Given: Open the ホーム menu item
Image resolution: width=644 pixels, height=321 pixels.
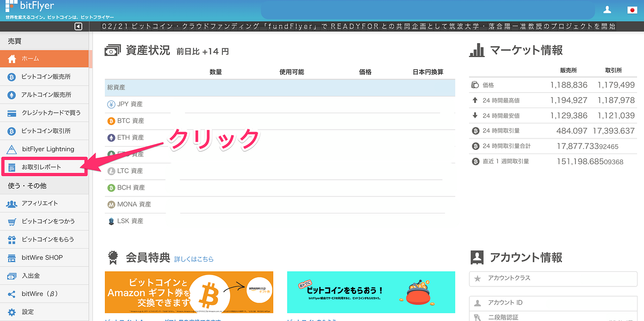Looking at the screenshot, I should pos(45,58).
